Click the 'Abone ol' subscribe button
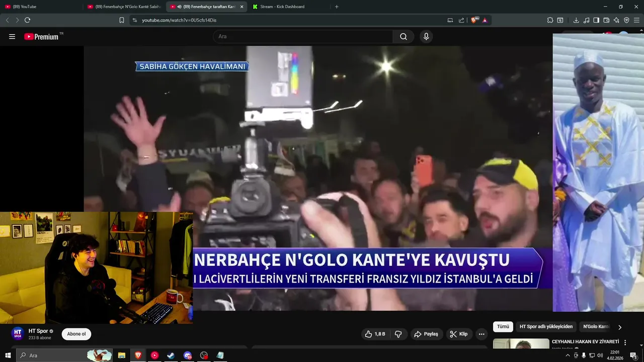 click(76, 334)
